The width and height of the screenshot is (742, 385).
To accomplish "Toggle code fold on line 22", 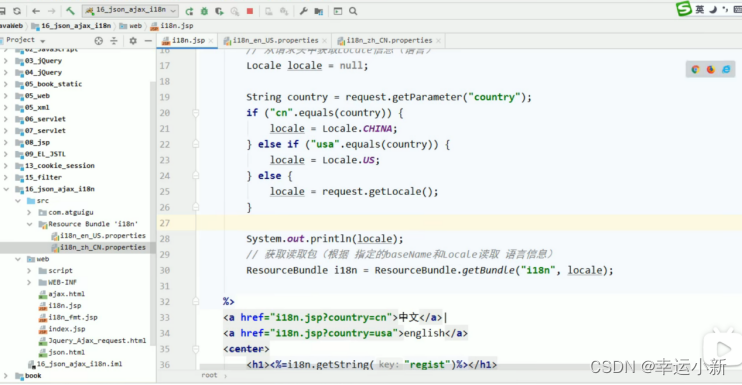I will (195, 145).
